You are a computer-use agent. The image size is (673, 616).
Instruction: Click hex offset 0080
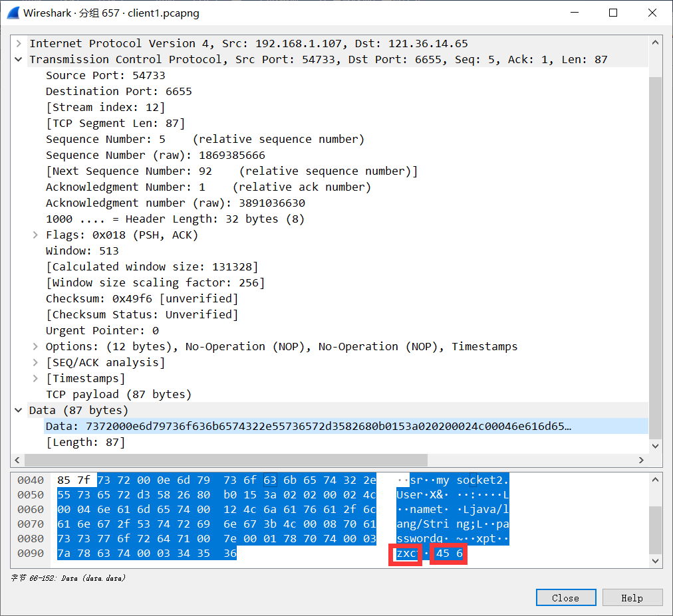(31, 538)
